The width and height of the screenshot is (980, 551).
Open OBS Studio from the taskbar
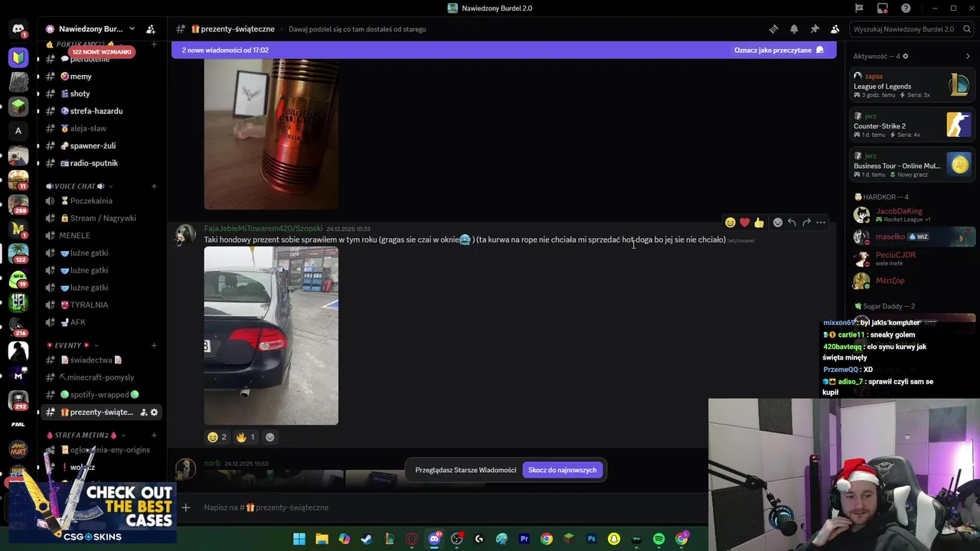point(457,539)
